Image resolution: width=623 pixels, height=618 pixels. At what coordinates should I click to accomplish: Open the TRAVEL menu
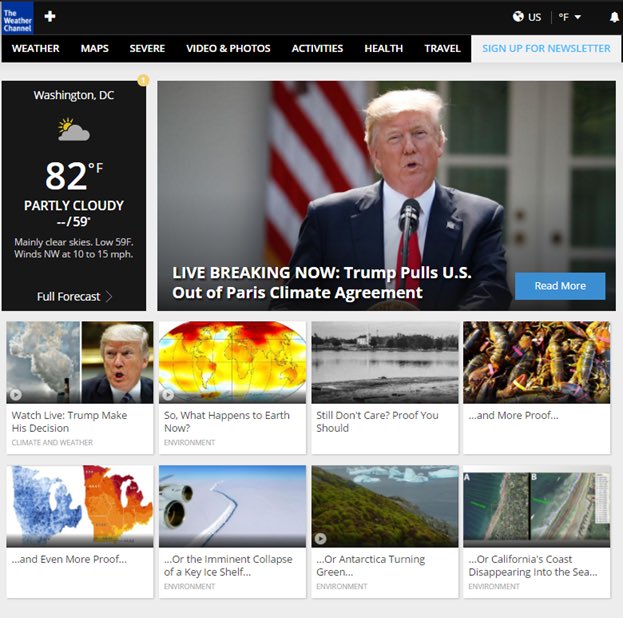[x=442, y=48]
